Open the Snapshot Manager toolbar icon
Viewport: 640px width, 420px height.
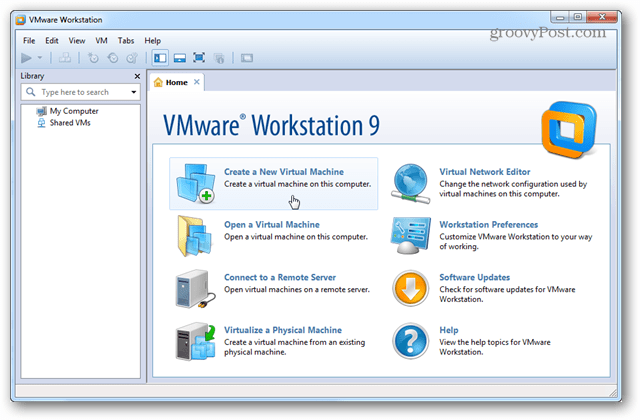click(132, 58)
